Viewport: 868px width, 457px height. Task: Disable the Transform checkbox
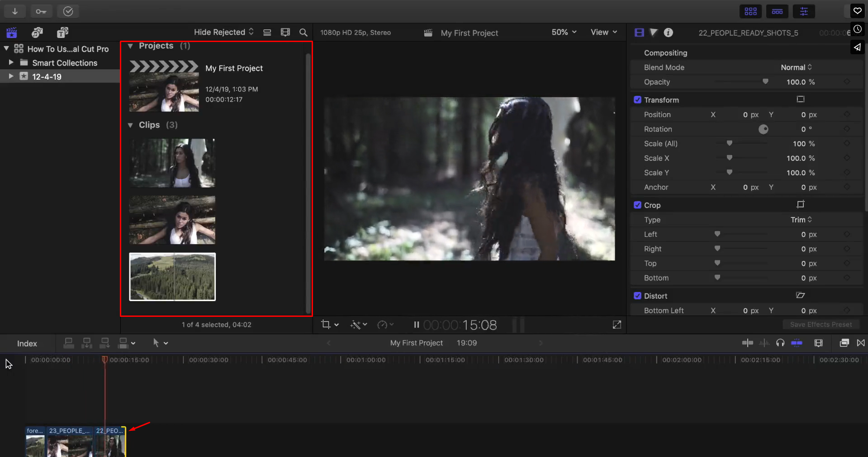click(637, 100)
